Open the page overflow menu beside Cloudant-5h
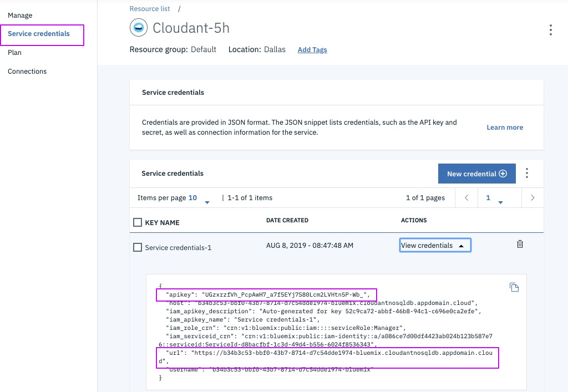The height and width of the screenshot is (392, 568). pyautogui.click(x=551, y=30)
